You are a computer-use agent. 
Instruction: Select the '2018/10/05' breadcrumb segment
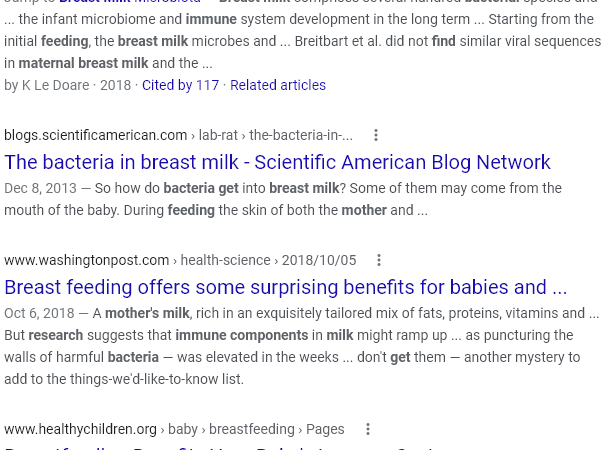(x=319, y=260)
